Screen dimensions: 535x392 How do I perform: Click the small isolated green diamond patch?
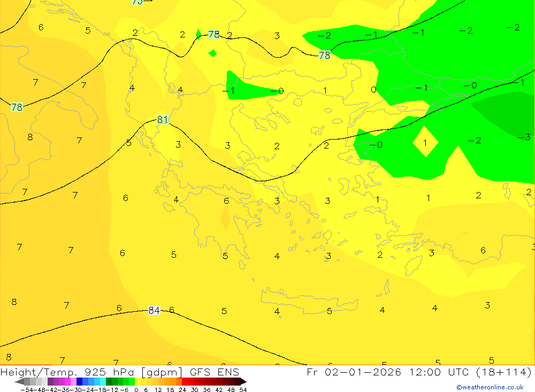pyautogui.click(x=212, y=53)
